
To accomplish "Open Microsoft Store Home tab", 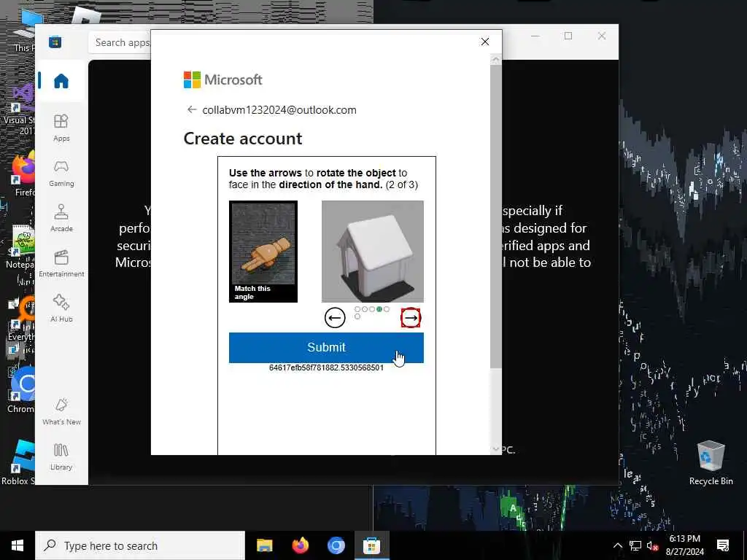I will (61, 82).
